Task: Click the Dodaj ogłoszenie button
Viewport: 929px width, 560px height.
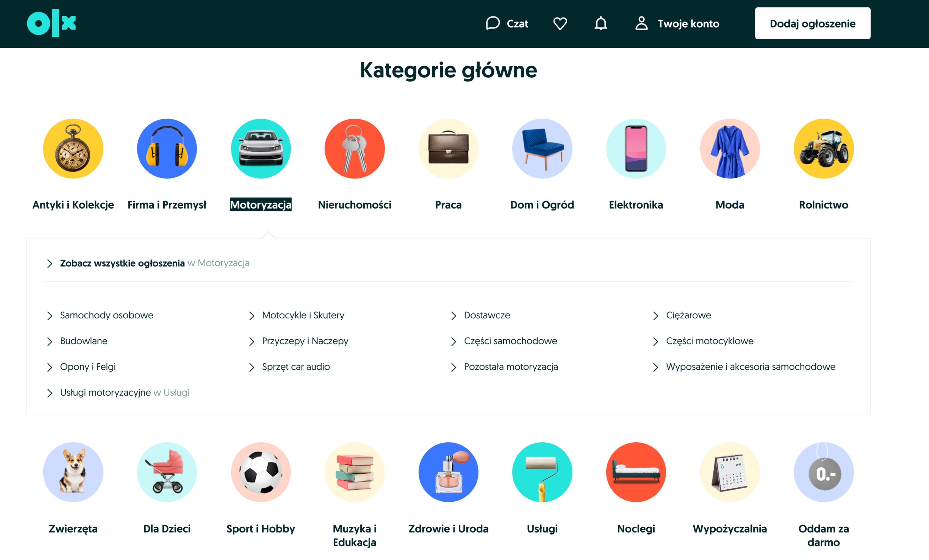Action: [812, 23]
